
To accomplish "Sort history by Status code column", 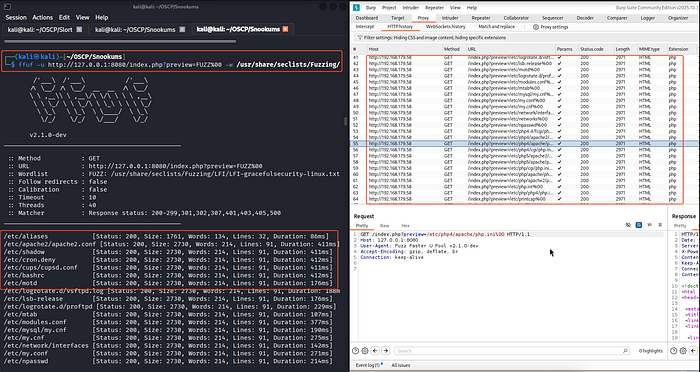I will click(592, 49).
